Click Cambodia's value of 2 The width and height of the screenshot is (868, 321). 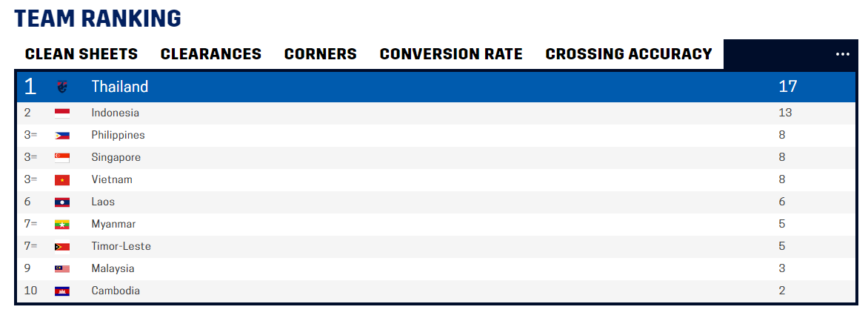(782, 291)
